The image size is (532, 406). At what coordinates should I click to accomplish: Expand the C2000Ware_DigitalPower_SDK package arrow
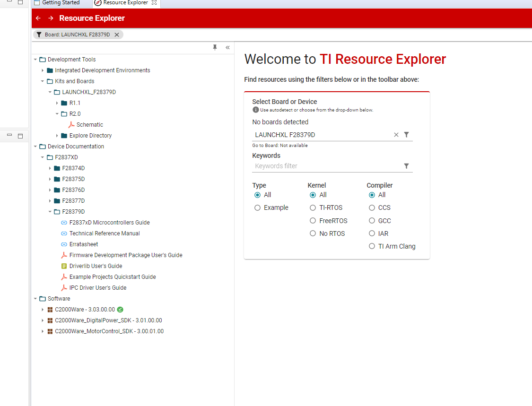pos(43,320)
